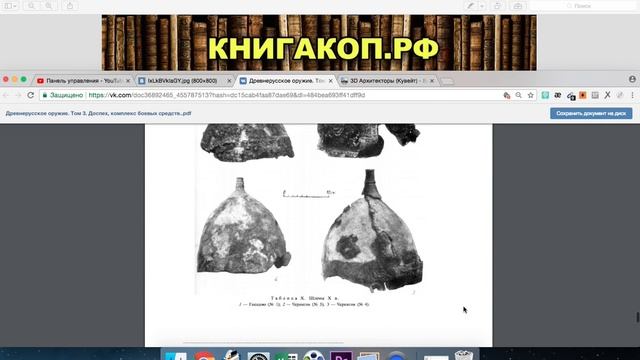Click the vk.com address bar URL
The width and height of the screenshot is (640, 360).
pos(227,95)
